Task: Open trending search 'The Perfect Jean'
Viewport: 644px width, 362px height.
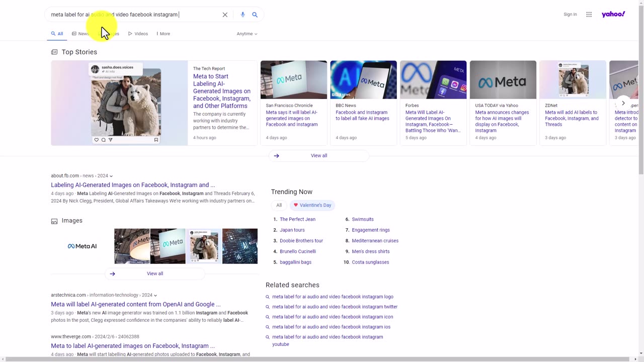Action: (297, 219)
